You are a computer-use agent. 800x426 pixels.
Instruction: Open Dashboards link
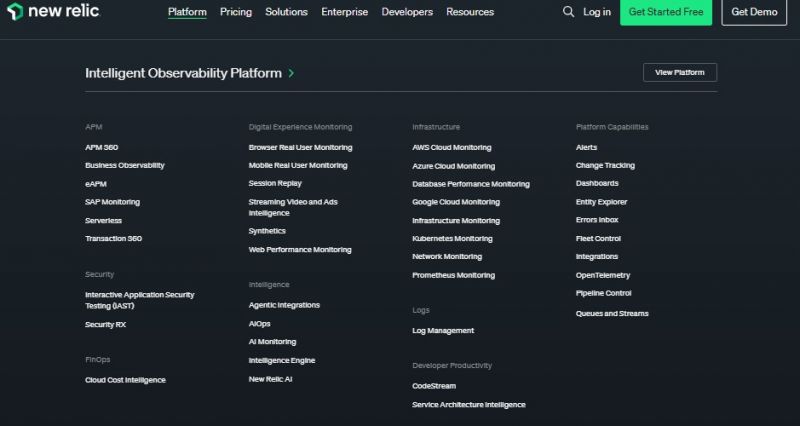pyautogui.click(x=597, y=183)
